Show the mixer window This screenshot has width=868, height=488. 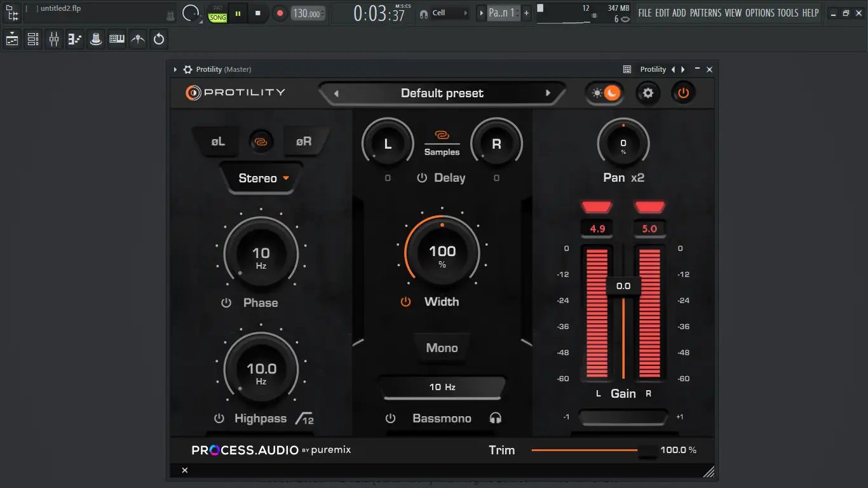coord(54,39)
